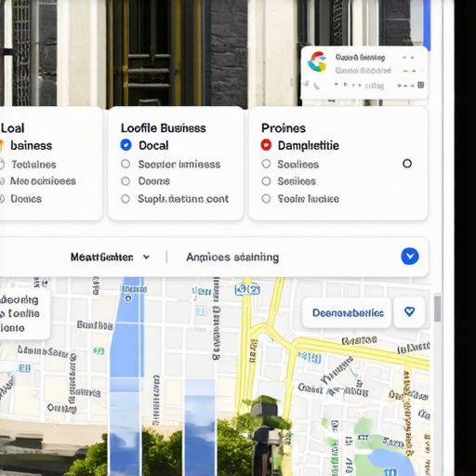Click the "Mee oeitiieees" item

[x=43, y=181]
